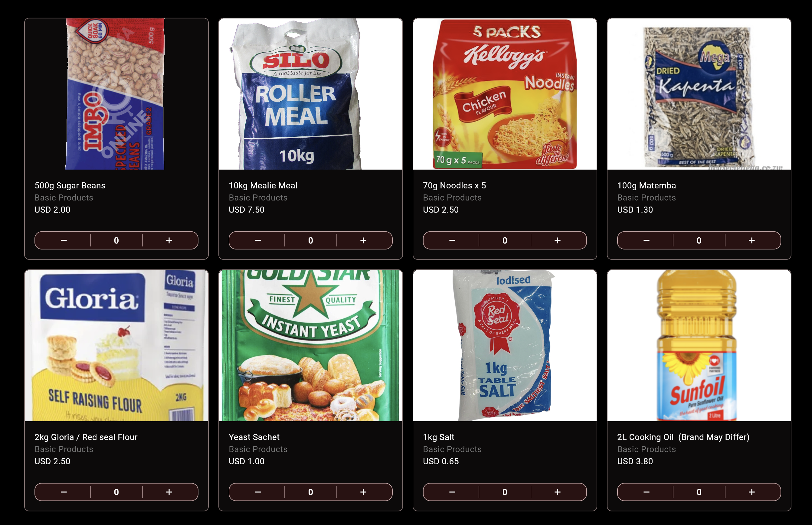
Task: Open the Silo Roller Meal product image
Action: click(310, 94)
